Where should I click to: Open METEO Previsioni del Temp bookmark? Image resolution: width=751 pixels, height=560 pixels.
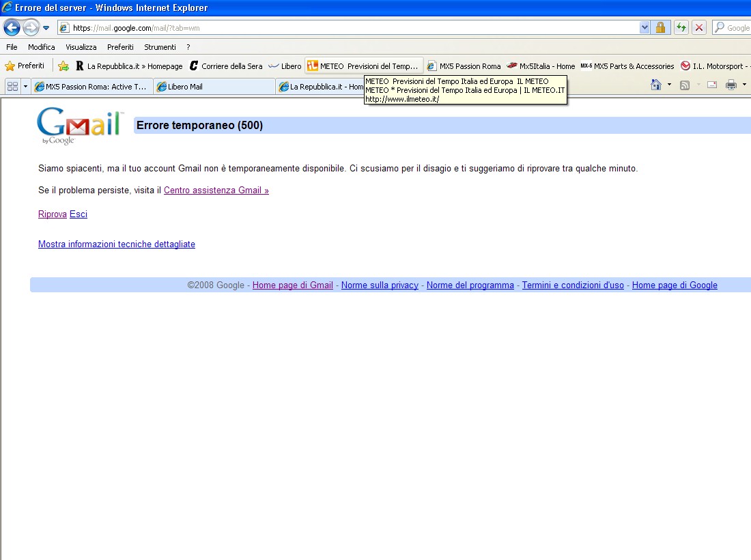click(363, 66)
